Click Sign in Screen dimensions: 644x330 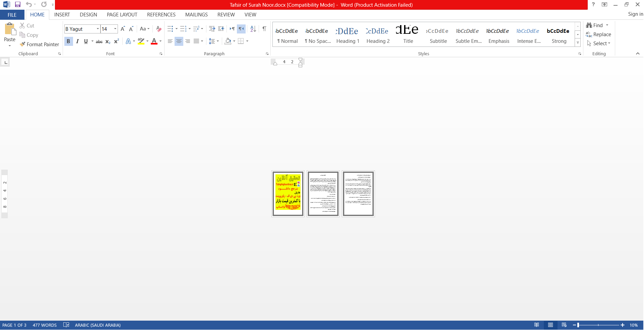[636, 14]
